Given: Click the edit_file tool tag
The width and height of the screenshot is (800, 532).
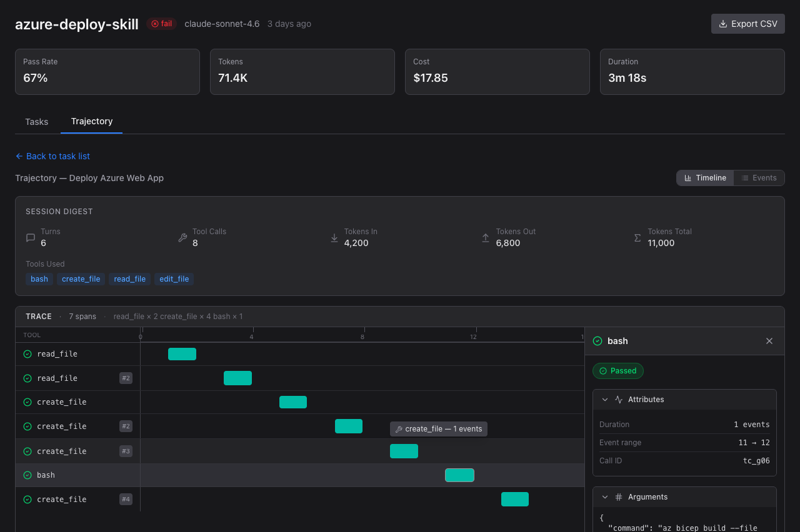Looking at the screenshot, I should (x=174, y=279).
